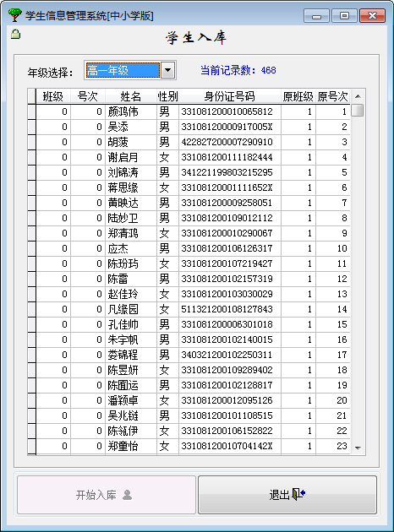Click the 退出 button

pyautogui.click(x=287, y=495)
